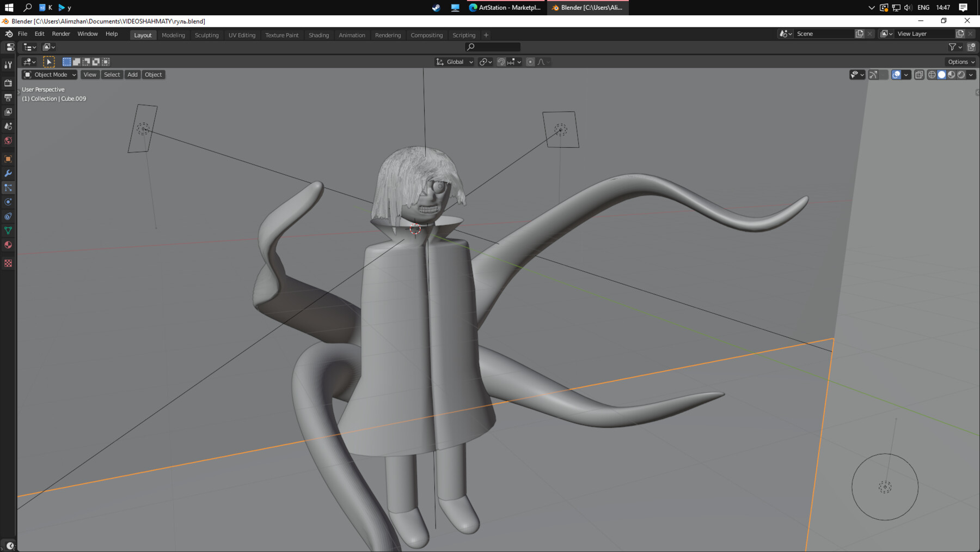This screenshot has height=552, width=980.
Task: Expand the Global transform orientation dropdown
Action: (455, 62)
